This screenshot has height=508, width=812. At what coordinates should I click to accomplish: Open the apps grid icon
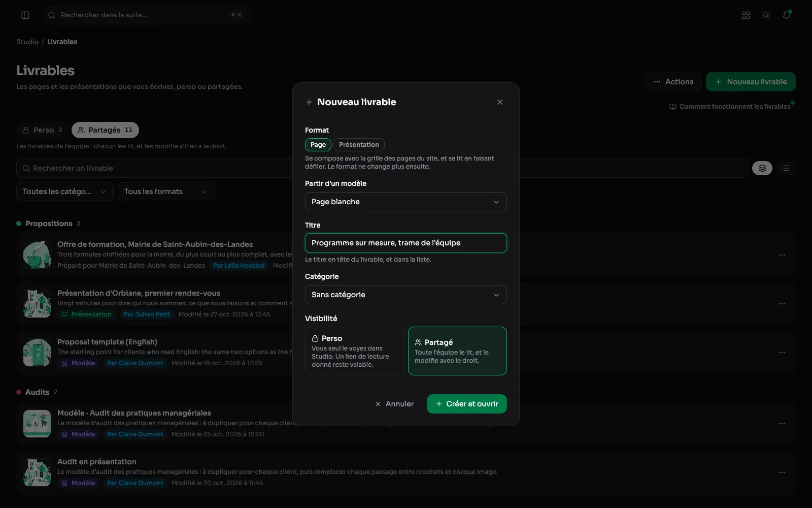[x=746, y=15]
